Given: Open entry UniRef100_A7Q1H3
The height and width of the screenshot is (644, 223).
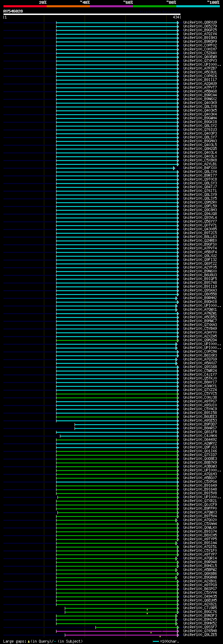Looking at the screenshot, I should (200, 474).
